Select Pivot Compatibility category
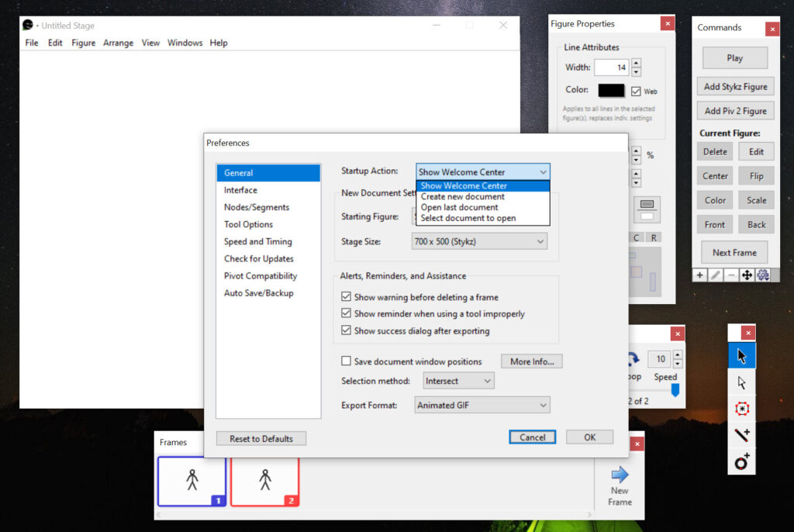The image size is (794, 532). (268, 276)
